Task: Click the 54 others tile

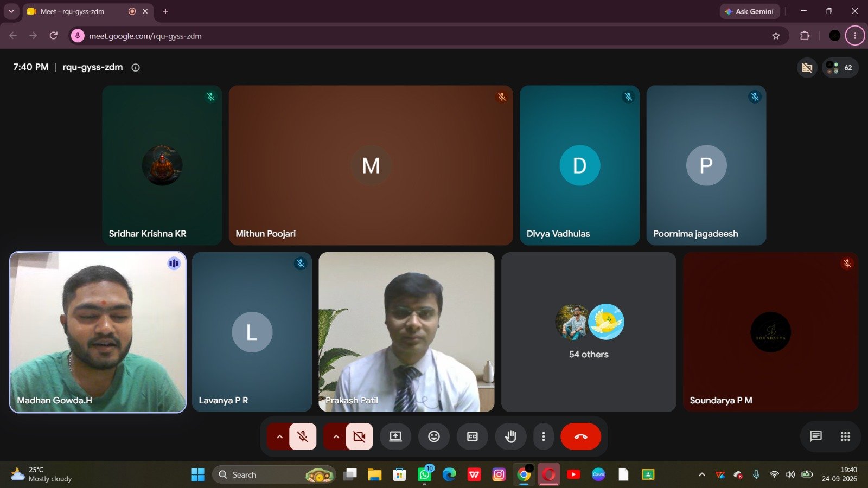Action: [x=589, y=332]
